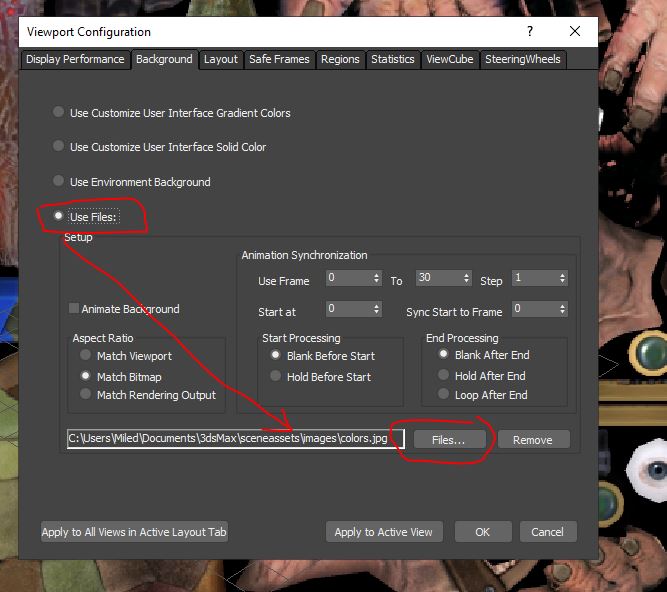Enable the Animate Background checkbox
The image size is (667, 592).
[x=74, y=308]
